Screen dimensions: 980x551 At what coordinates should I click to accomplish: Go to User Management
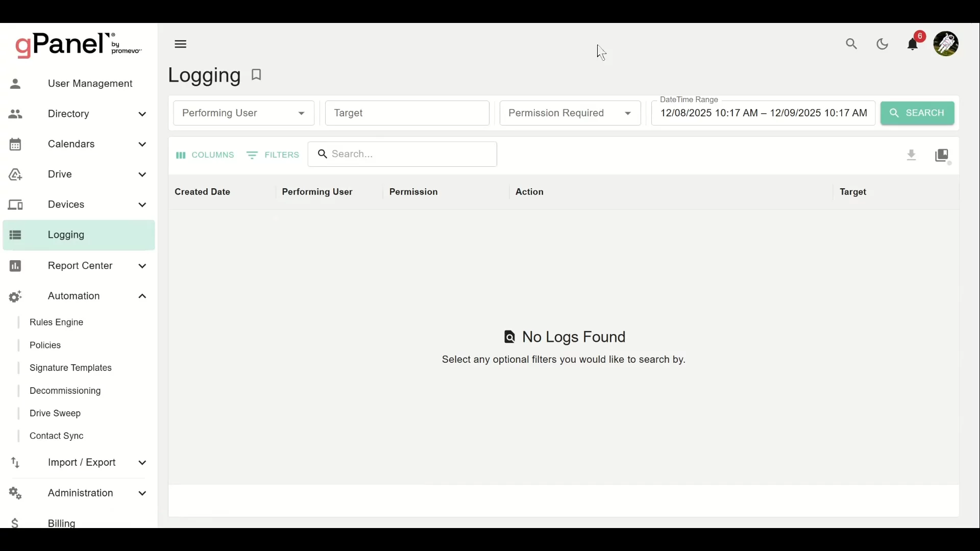[x=90, y=84]
